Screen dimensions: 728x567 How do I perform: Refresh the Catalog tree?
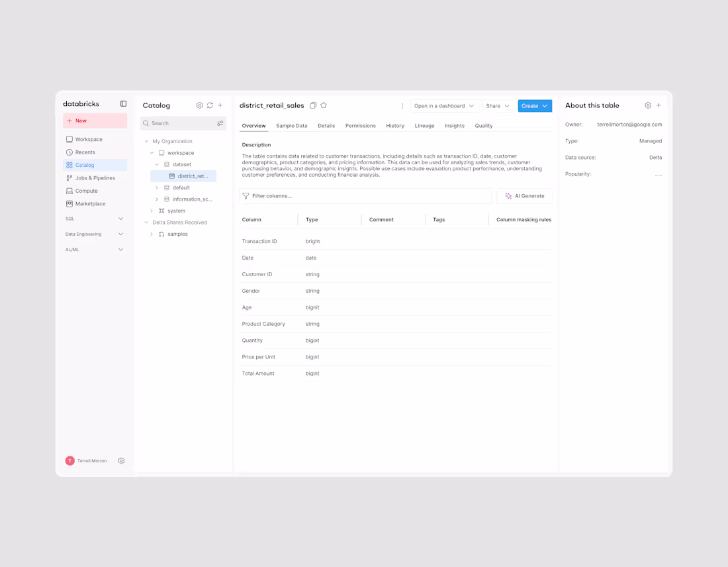210,105
